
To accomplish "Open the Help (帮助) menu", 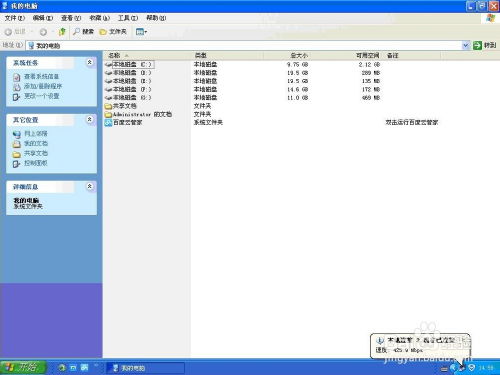I will coord(156,18).
